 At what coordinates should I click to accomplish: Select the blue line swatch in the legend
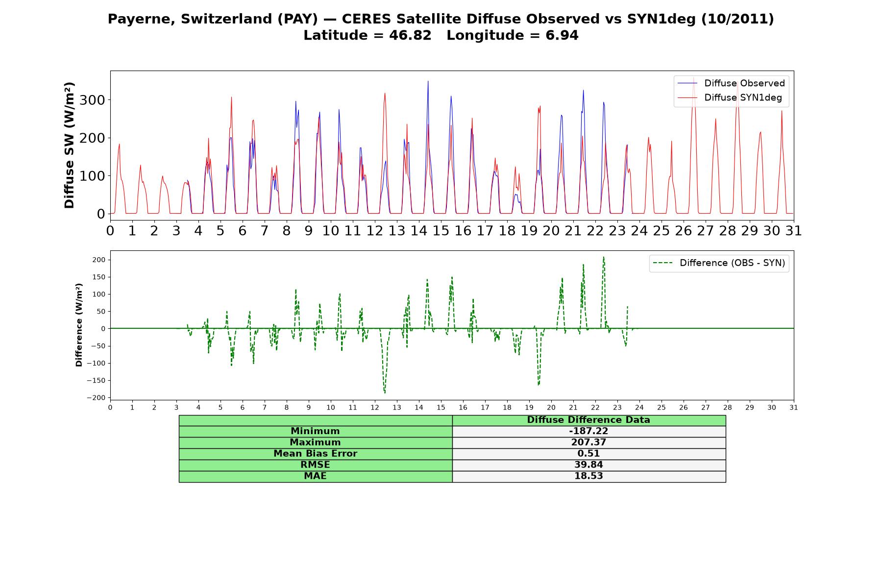(687, 83)
